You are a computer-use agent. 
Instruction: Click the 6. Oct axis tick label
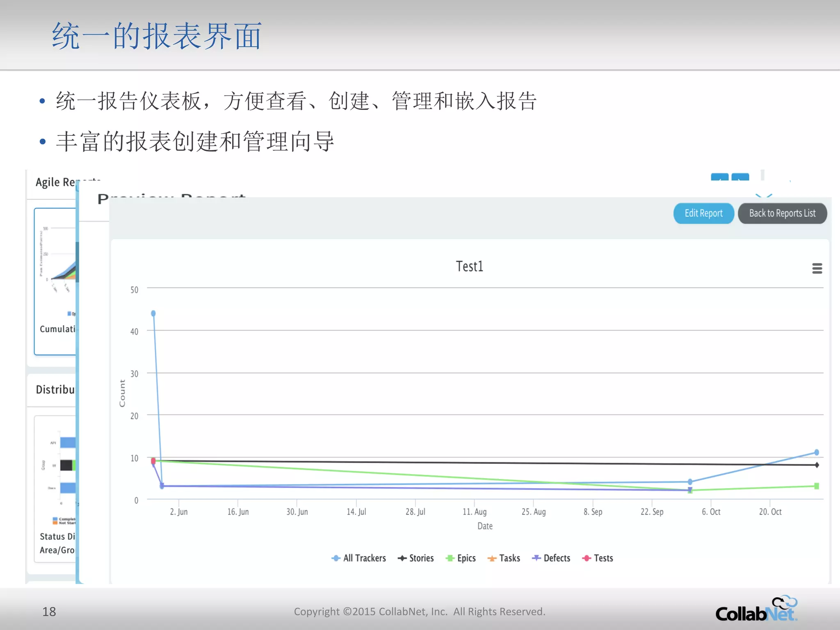pyautogui.click(x=711, y=512)
